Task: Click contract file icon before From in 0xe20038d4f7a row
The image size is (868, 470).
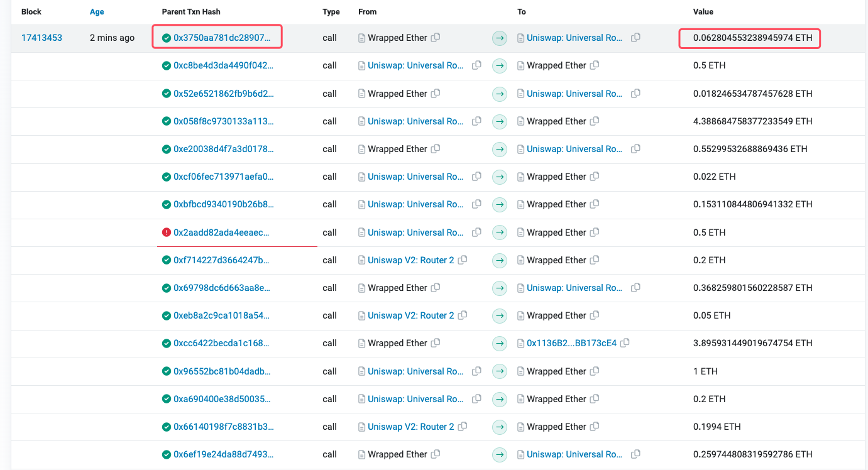Action: [x=361, y=149]
